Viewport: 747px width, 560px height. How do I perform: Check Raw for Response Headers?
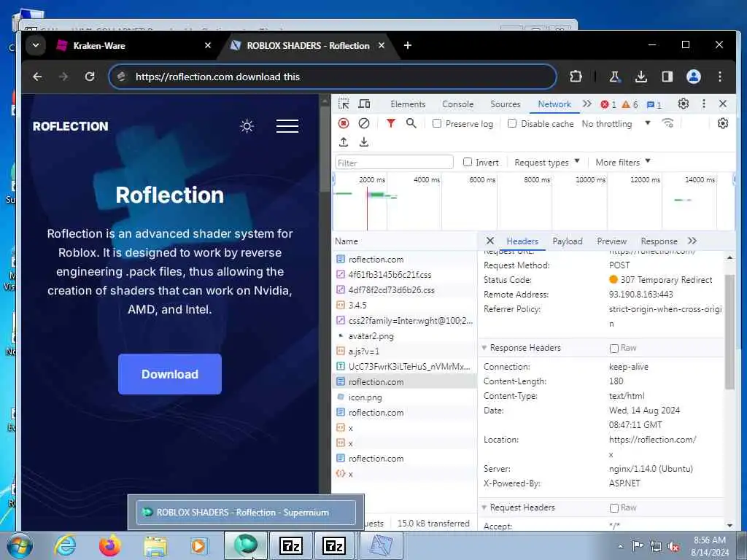point(614,348)
